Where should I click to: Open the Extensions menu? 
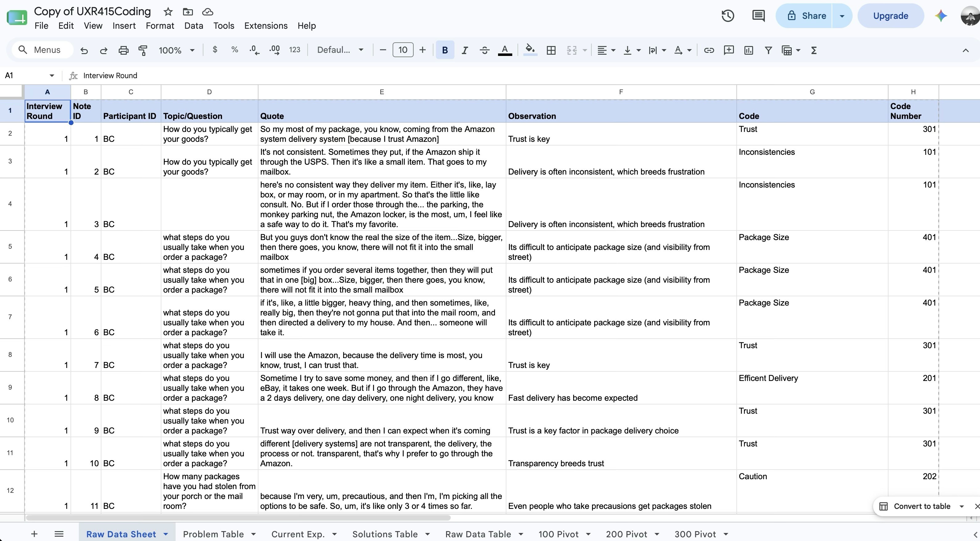pyautogui.click(x=266, y=25)
